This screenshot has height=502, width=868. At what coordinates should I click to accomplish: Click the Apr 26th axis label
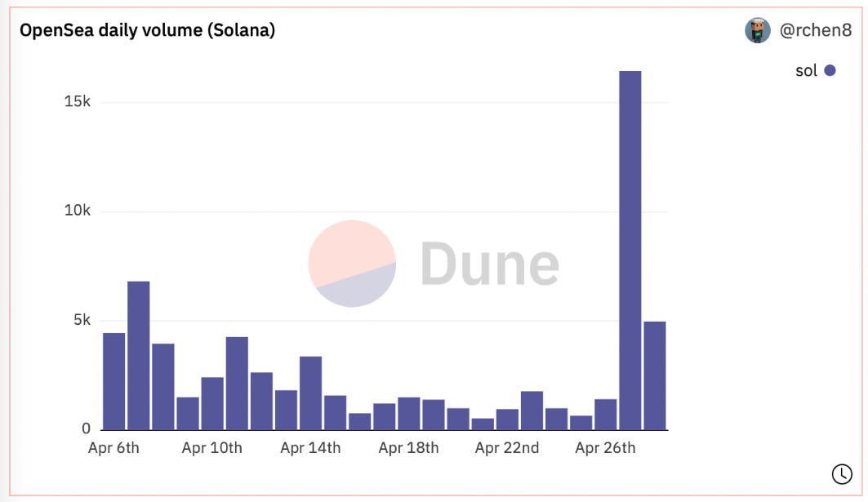point(605,448)
